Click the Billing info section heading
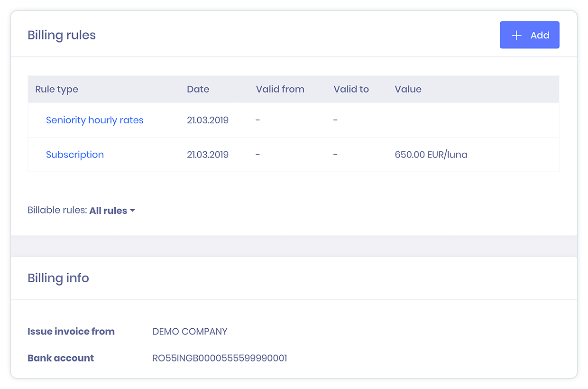588x389 pixels. (58, 278)
